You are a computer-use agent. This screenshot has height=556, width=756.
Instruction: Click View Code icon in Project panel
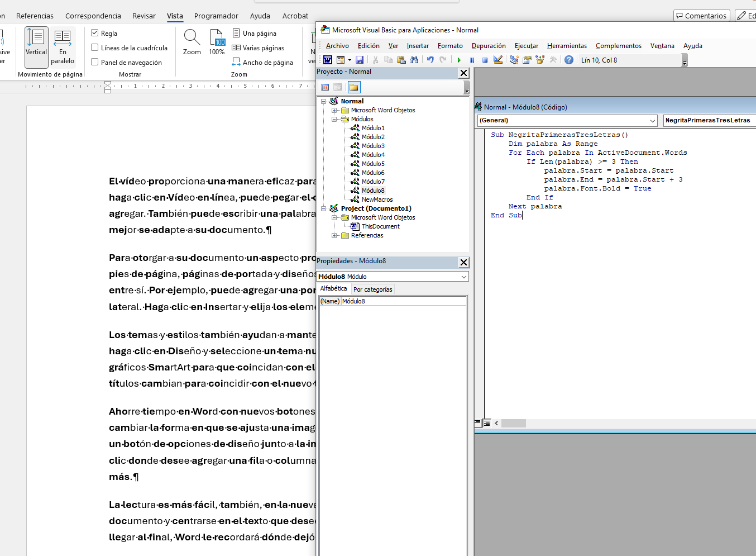pos(325,87)
